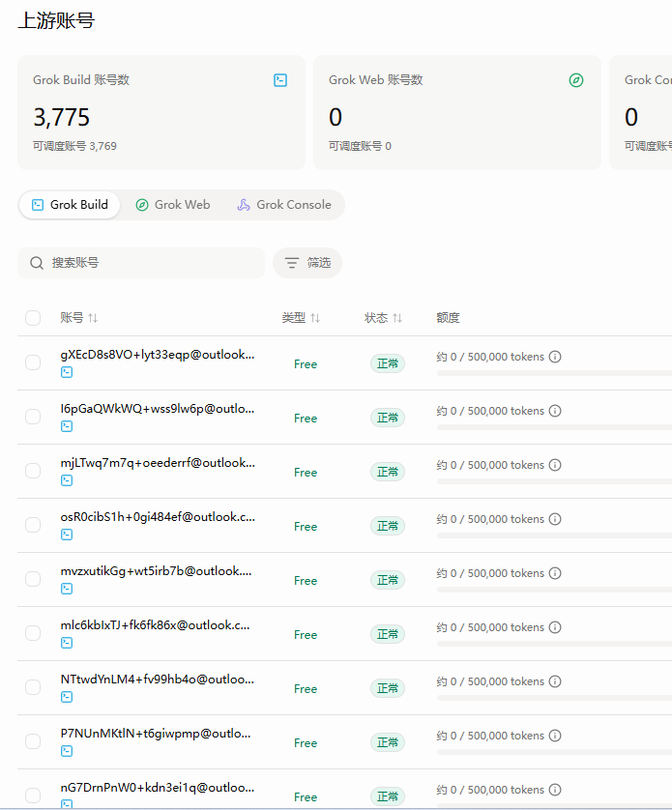672x810 pixels.
Task: Select checkbox for gXEcD8s8VO account row
Action: tap(33, 362)
